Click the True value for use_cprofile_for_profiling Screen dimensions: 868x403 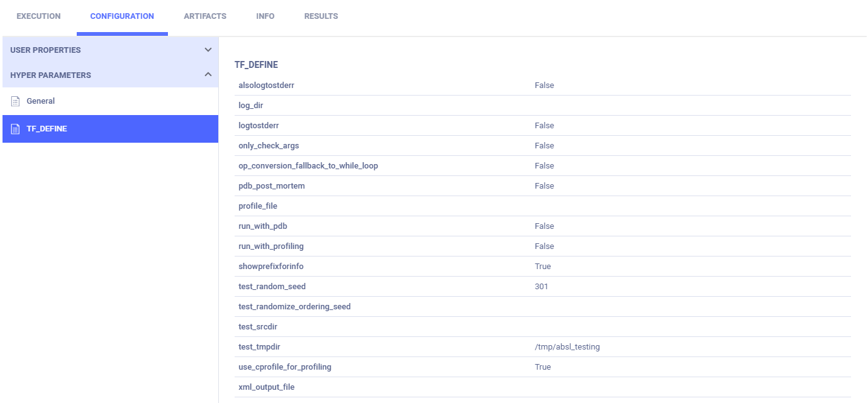coord(543,367)
